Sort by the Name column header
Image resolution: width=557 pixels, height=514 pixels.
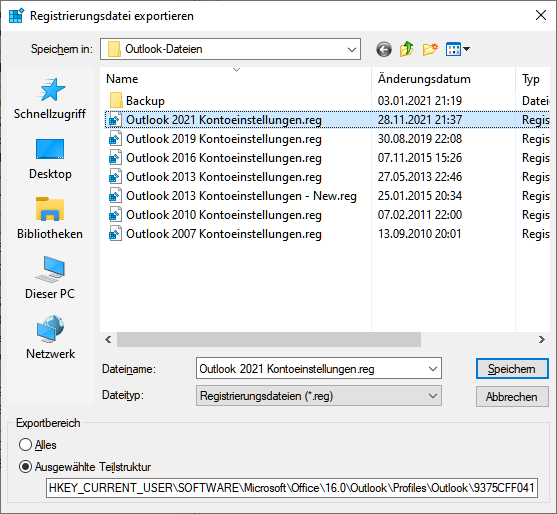[236, 79]
